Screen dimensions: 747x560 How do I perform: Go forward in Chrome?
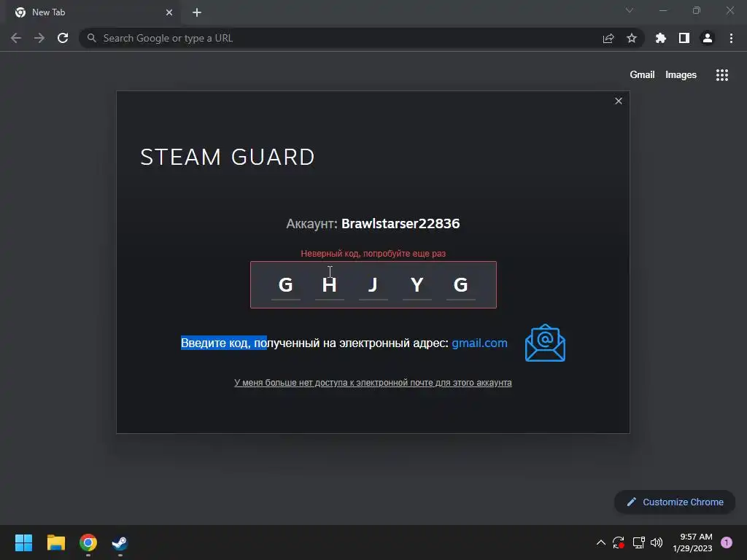click(39, 38)
